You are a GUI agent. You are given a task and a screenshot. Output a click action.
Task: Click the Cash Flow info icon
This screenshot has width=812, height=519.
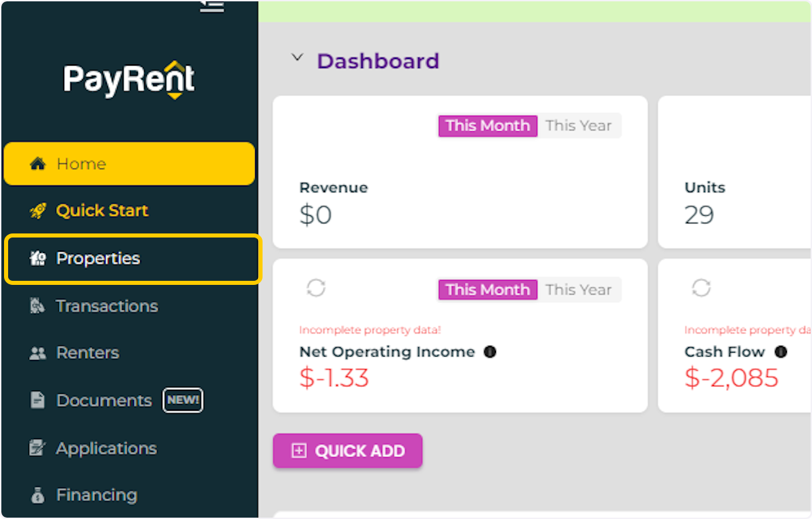pyautogui.click(x=780, y=352)
